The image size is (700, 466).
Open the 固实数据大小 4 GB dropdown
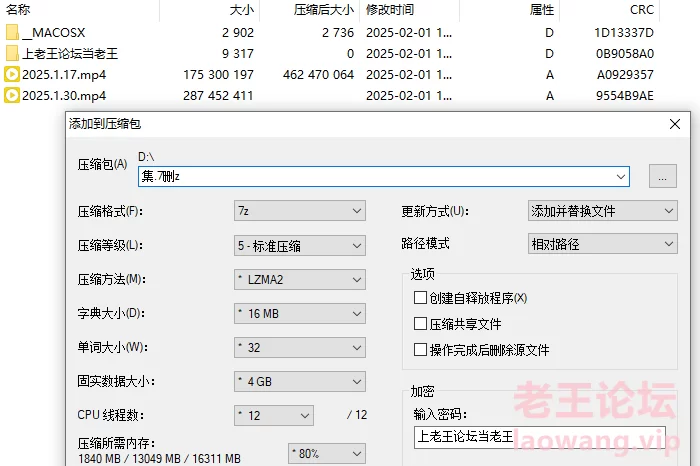coord(300,381)
